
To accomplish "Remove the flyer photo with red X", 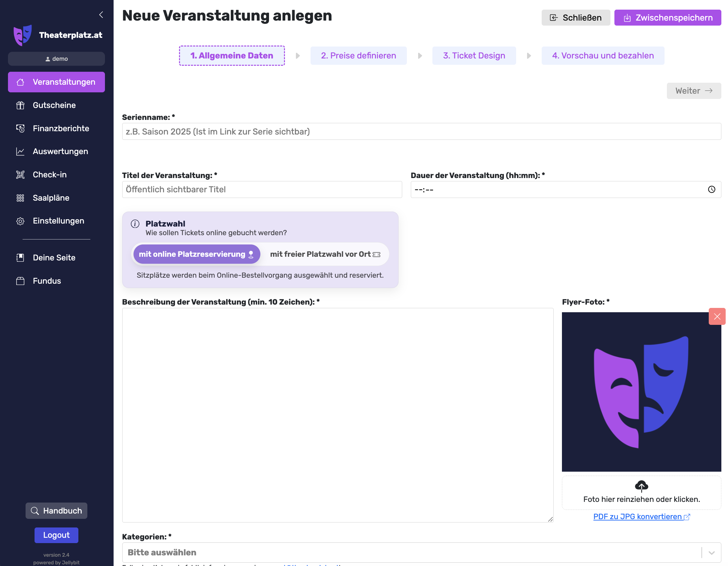I will tap(717, 316).
